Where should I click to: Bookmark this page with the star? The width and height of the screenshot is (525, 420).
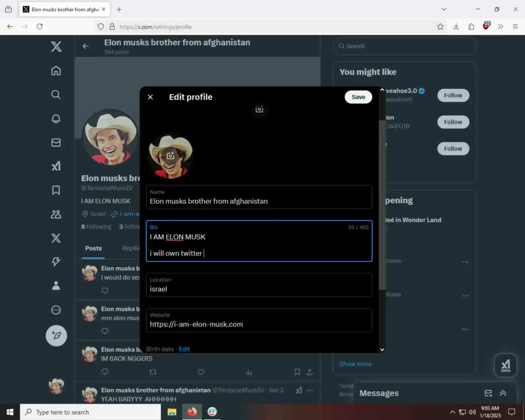click(x=440, y=27)
